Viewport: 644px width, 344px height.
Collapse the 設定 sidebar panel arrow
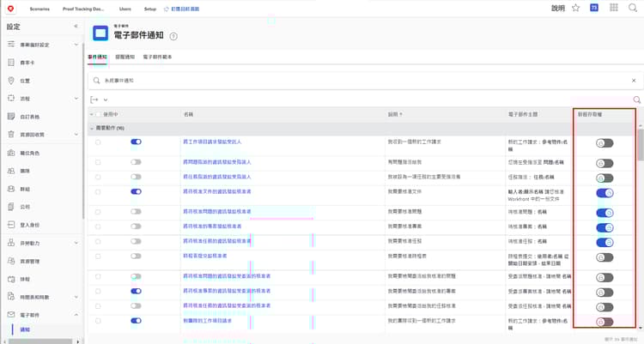pyautogui.click(x=76, y=27)
